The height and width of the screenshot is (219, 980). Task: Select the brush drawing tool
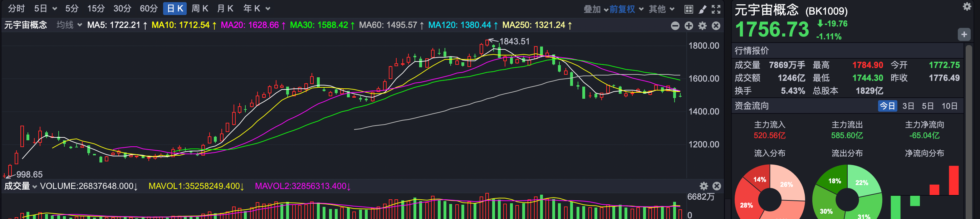click(702, 9)
